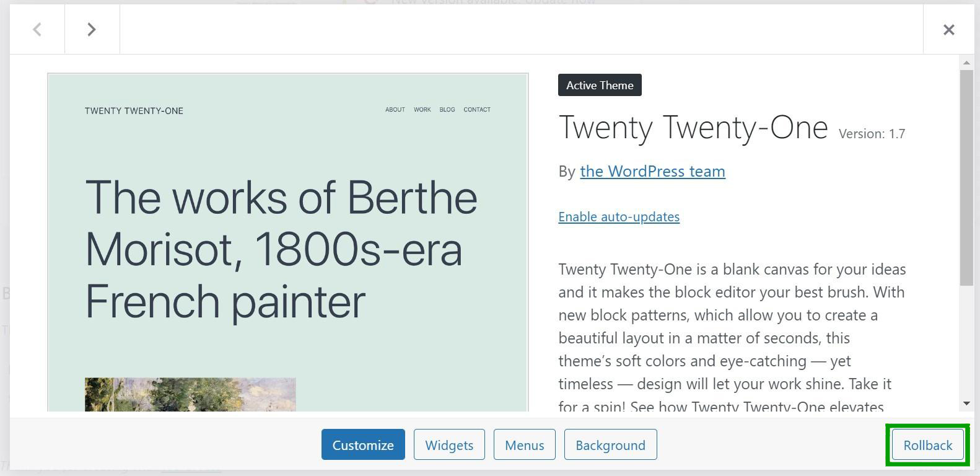
Task: Open the Customize panel
Action: click(x=363, y=444)
